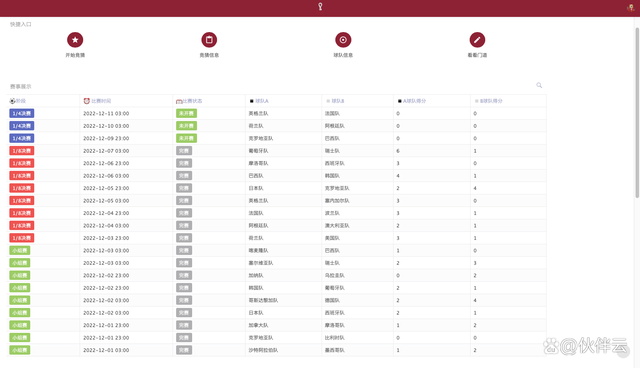The image size is (640, 368).
Task: Open the 竞猜信息 clipboard shortcut icon
Action: tap(209, 40)
